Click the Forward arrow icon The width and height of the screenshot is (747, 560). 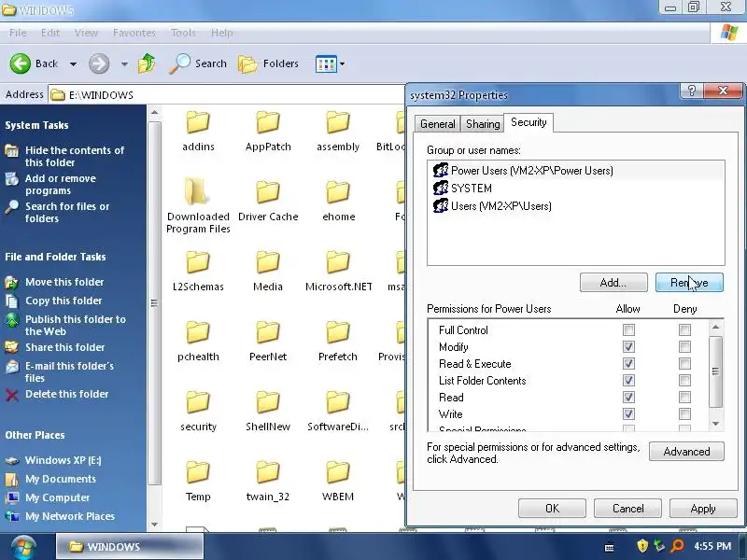(x=99, y=63)
